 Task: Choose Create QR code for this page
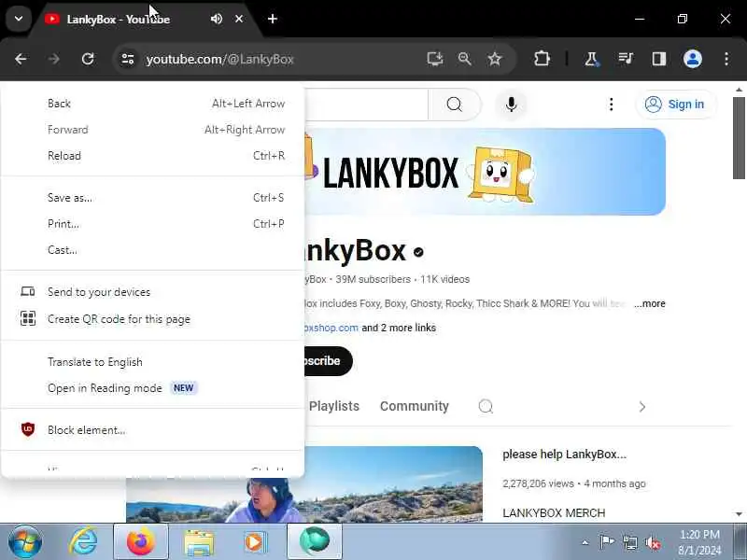click(152, 319)
